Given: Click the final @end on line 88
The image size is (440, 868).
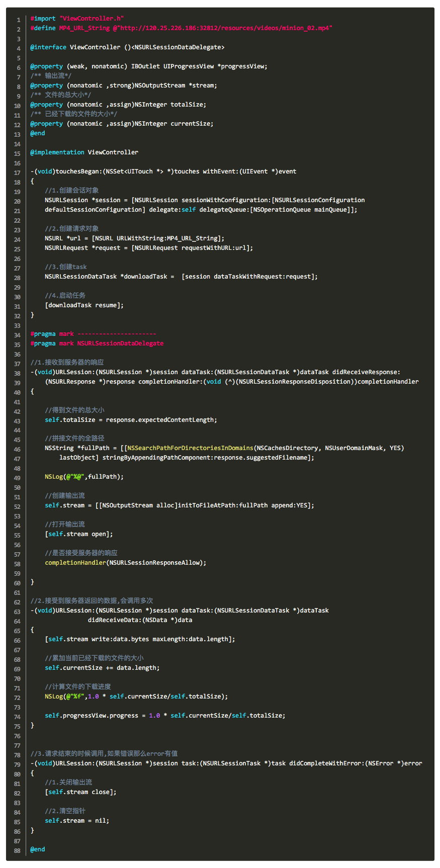Looking at the screenshot, I should (38, 849).
